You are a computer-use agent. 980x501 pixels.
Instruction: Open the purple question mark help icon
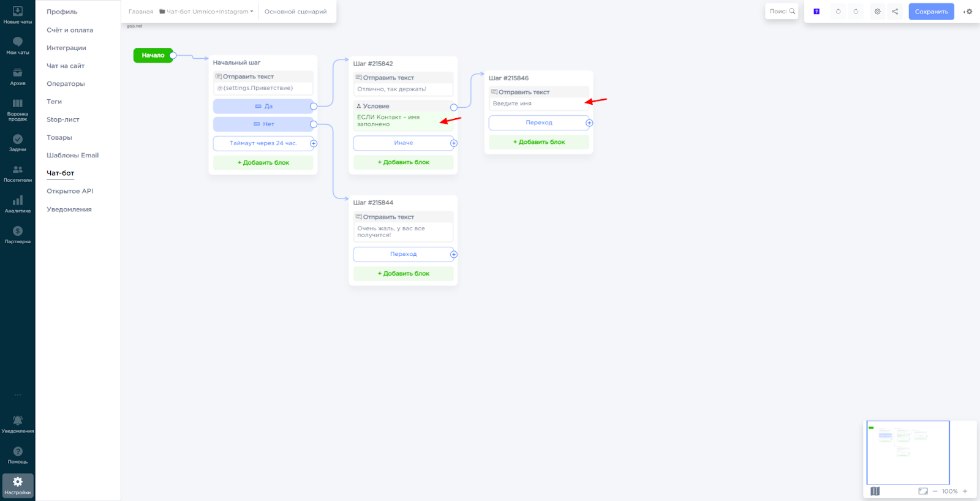click(x=816, y=12)
